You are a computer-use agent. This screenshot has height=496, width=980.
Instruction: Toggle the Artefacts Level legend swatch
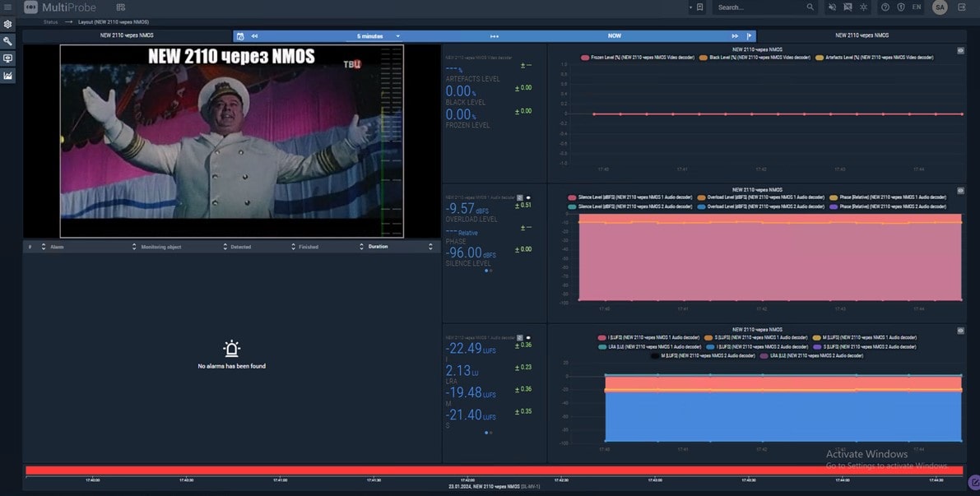[x=820, y=58]
